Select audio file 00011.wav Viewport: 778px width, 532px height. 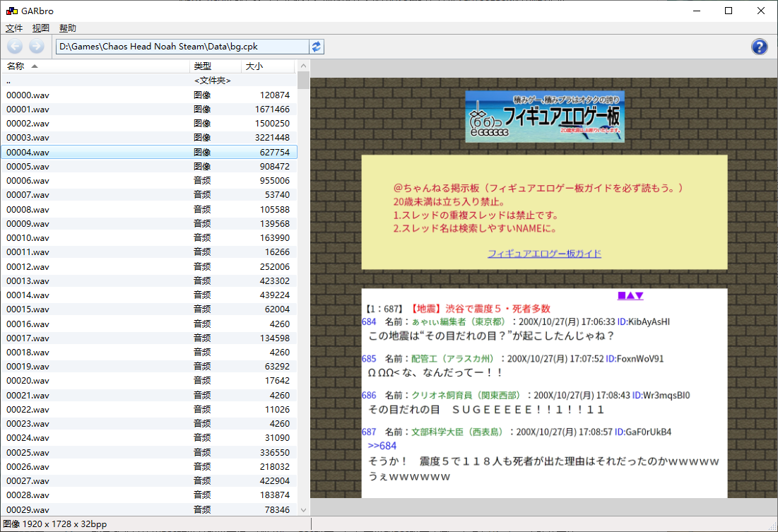point(149,252)
